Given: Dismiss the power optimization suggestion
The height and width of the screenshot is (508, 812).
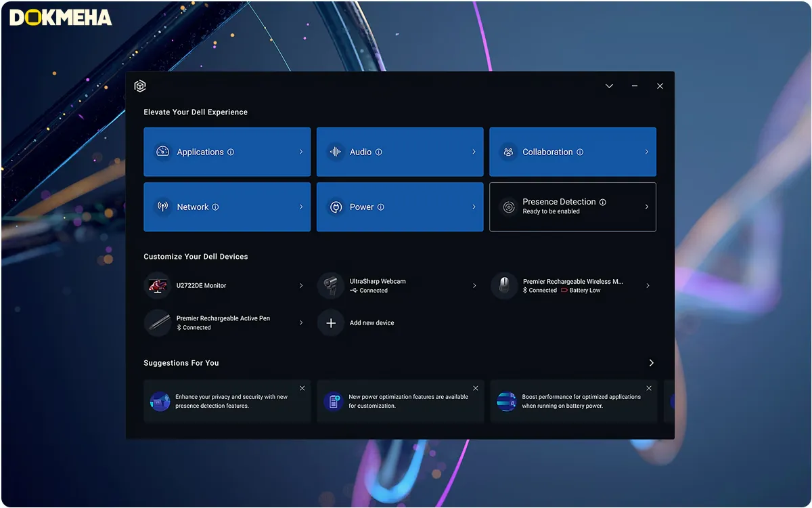Looking at the screenshot, I should coord(476,388).
